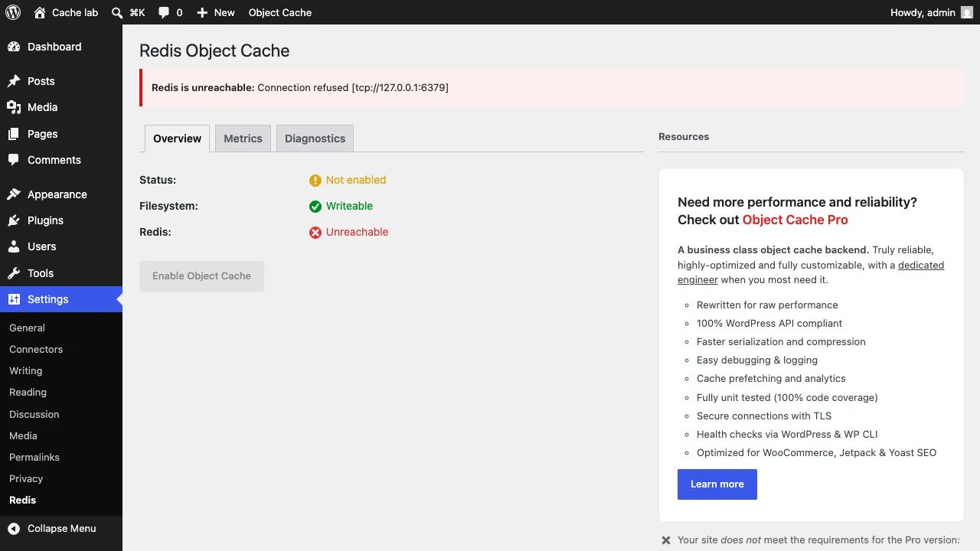Open the Diagnostics tab
The width and height of the screenshot is (980, 551).
[315, 139]
